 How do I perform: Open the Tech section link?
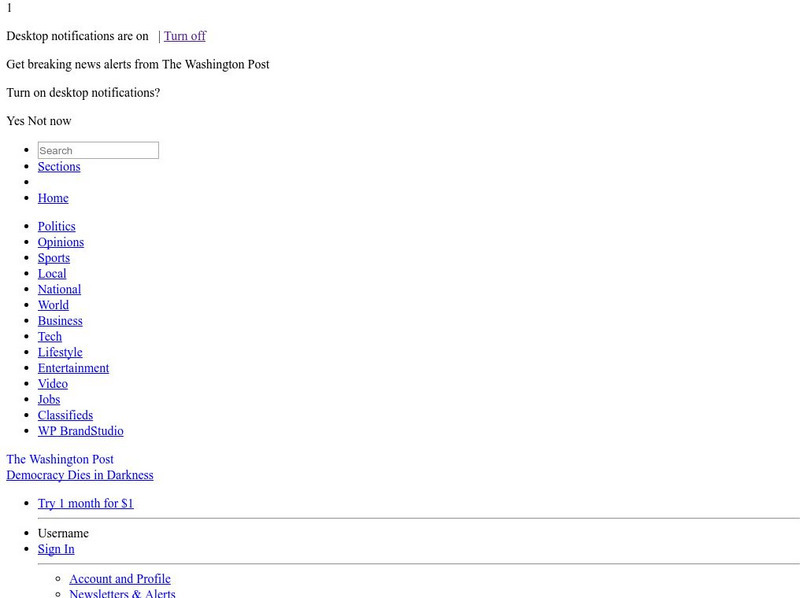click(49, 337)
